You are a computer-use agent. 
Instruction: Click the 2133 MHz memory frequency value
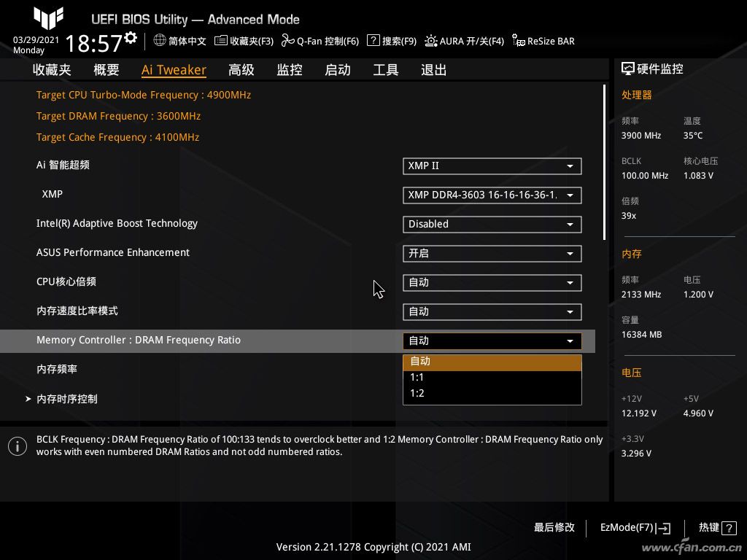click(641, 295)
